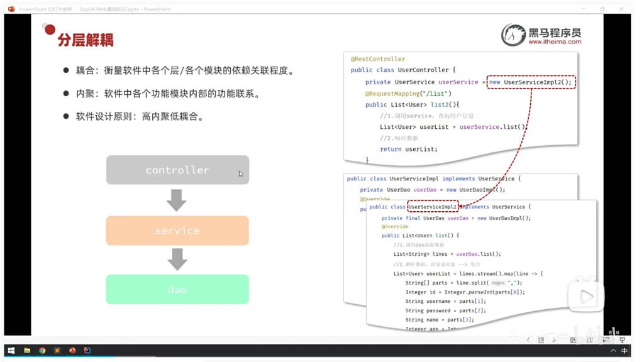Switch to reading view icon
Screen dimensions: 644x362
[x=606, y=340]
